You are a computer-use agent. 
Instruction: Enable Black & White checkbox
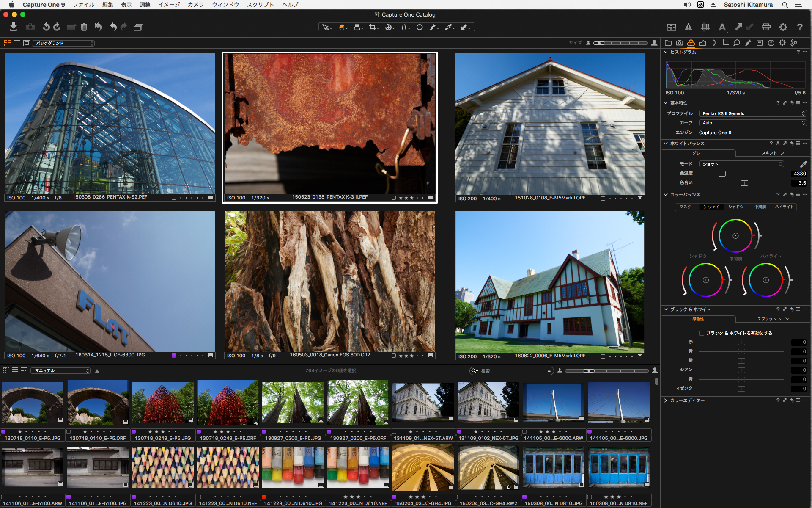[702, 333]
